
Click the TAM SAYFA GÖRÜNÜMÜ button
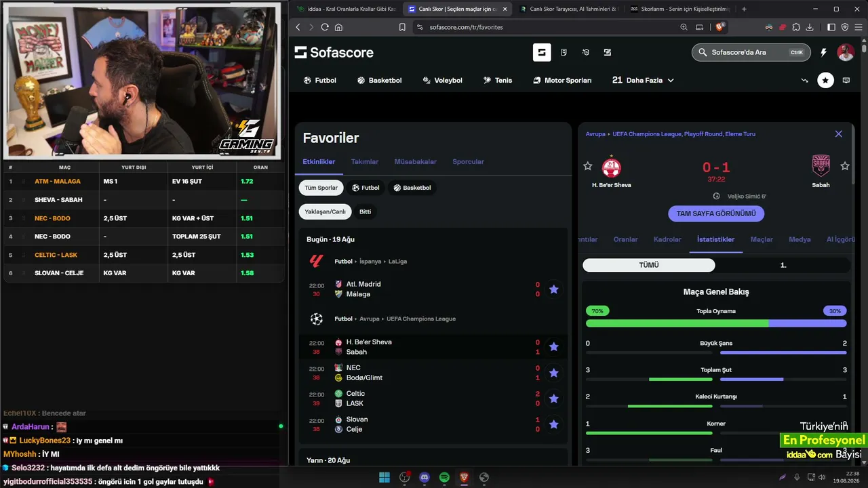pos(716,213)
